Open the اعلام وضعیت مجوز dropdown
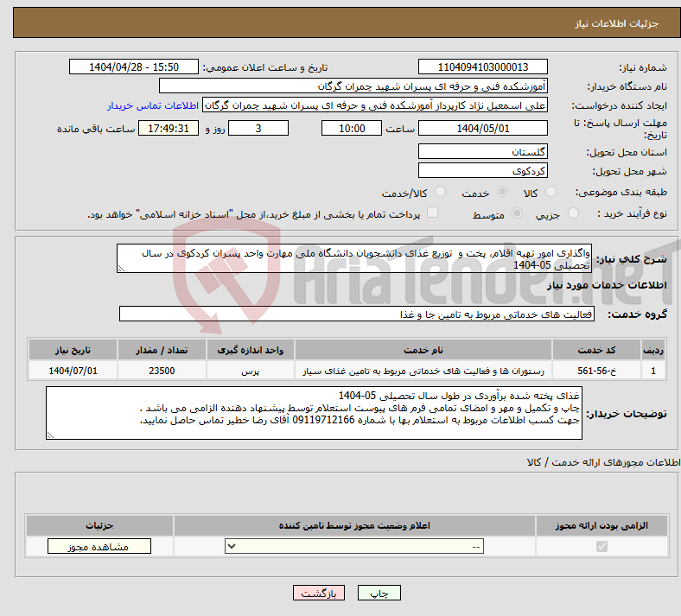This screenshot has height=616, width=681. point(354,547)
